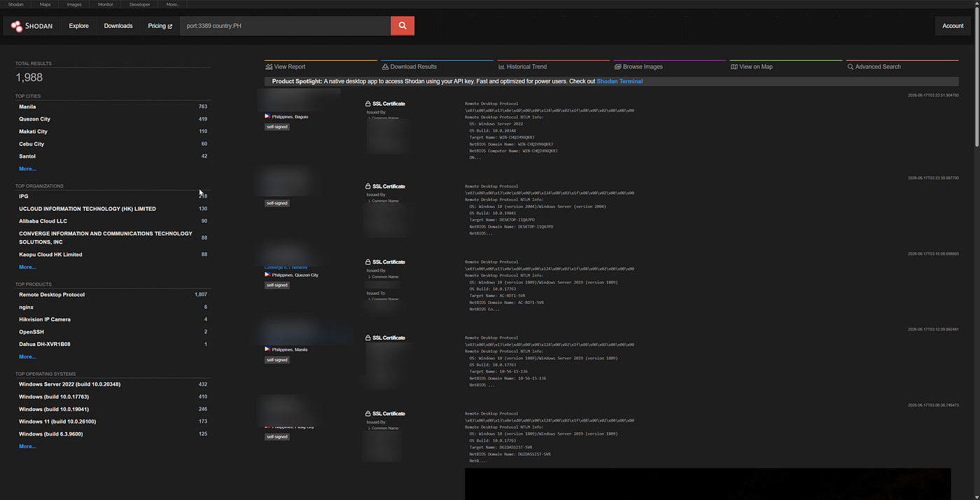Click the SSL lock icon on the AC-RDT1-SVR result
The height and width of the screenshot is (500, 980).
[368, 262]
